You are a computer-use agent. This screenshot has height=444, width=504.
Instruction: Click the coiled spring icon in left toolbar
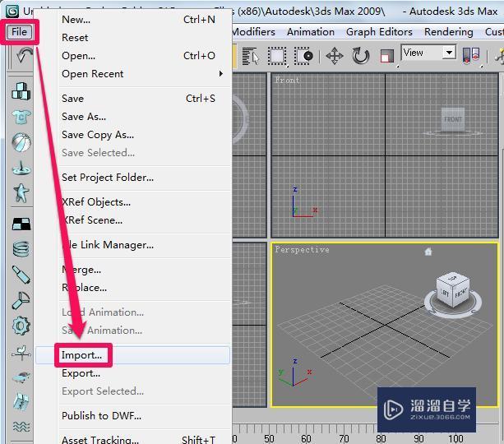(x=21, y=248)
